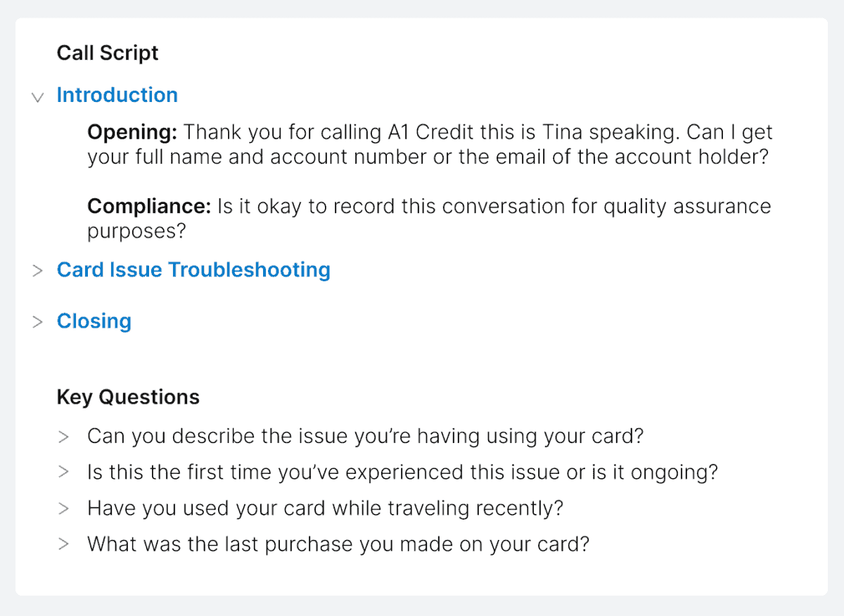Click the chevron next to Introduction
Viewport: 844px width, 616px height.
pyautogui.click(x=38, y=97)
